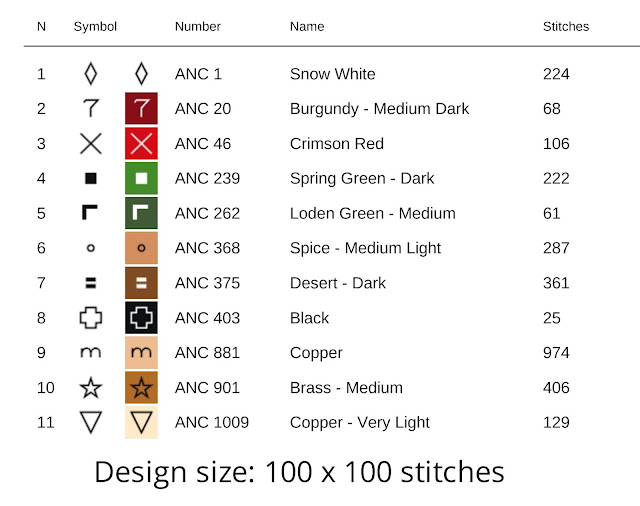The width and height of the screenshot is (640, 506).
Task: Click the Number column header
Action: [x=198, y=27]
